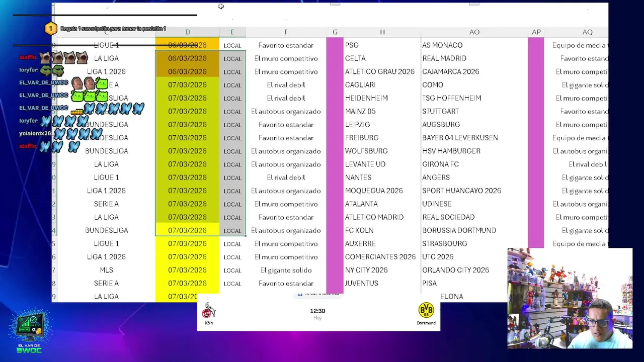
Task: Select MOQUEGUA 2026 cell
Action: coord(382,191)
